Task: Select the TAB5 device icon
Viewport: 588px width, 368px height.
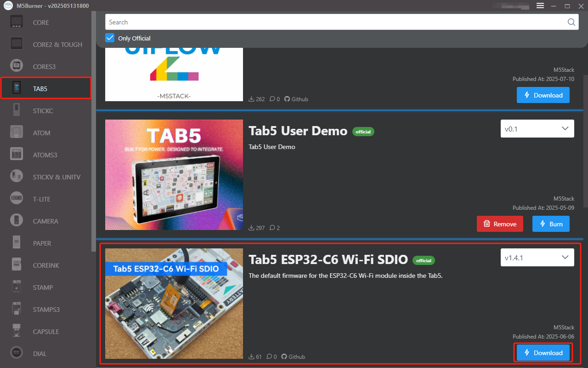Action: [x=17, y=88]
